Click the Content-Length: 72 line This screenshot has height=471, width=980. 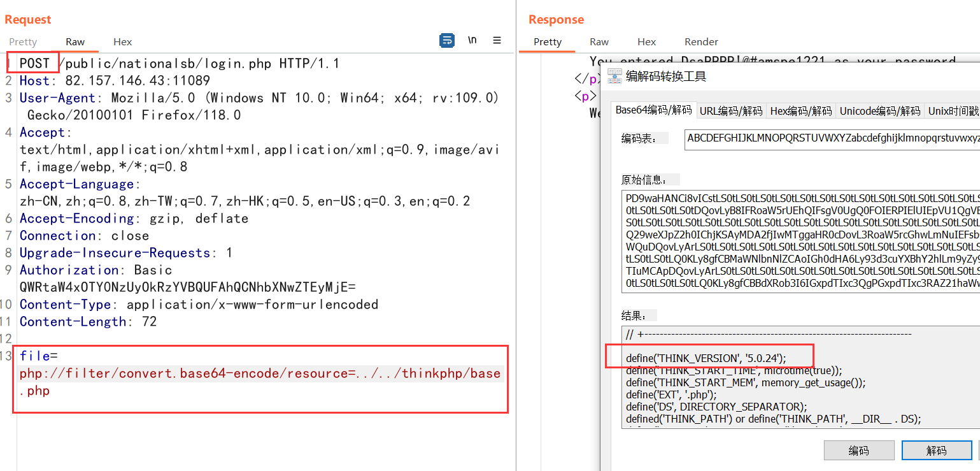88,322
